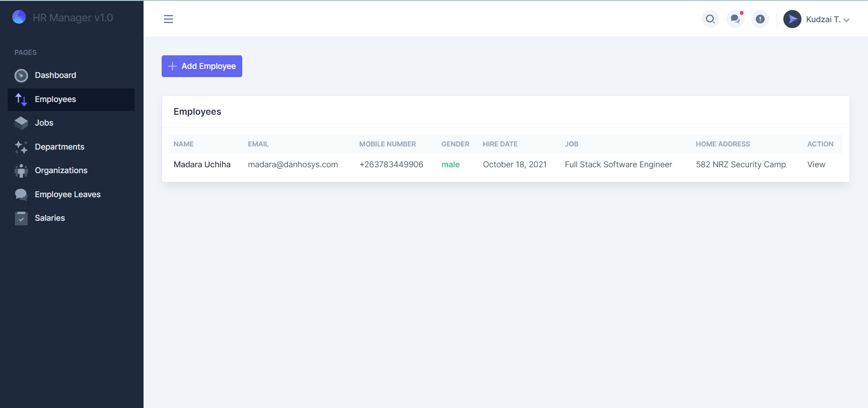The height and width of the screenshot is (408, 868).
Task: Open the search magnifier in the top bar
Action: 710,19
